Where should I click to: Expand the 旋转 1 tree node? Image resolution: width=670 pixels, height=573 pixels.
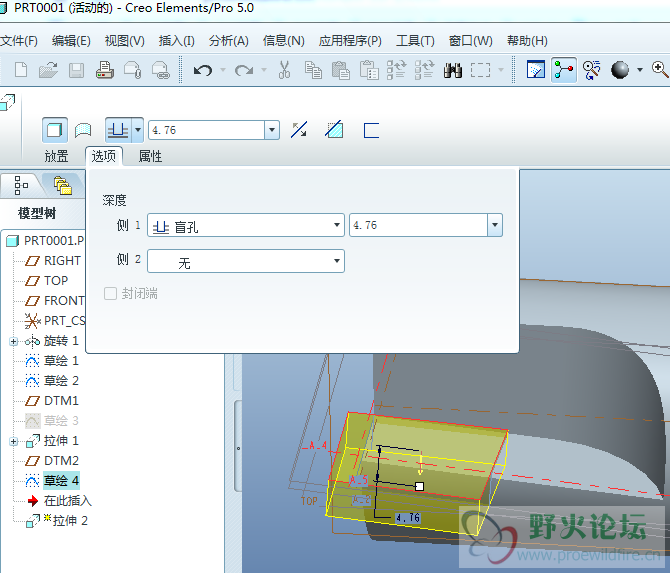(x=13, y=341)
